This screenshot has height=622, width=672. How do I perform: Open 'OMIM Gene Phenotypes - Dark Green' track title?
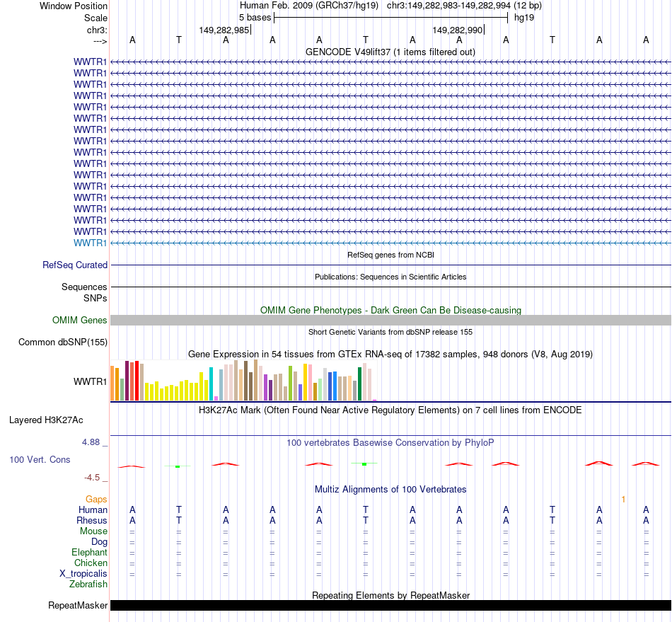390,311
